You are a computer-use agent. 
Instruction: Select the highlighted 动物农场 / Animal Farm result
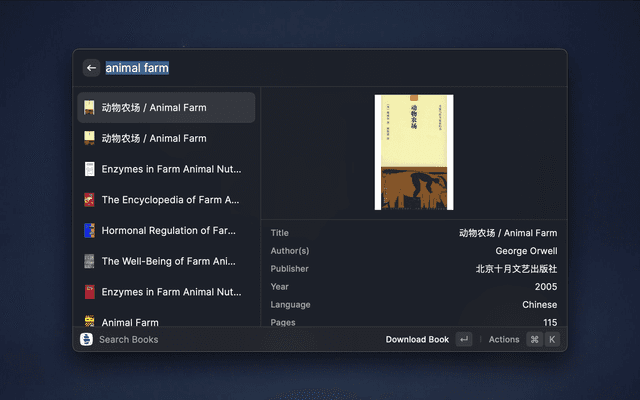tap(166, 107)
